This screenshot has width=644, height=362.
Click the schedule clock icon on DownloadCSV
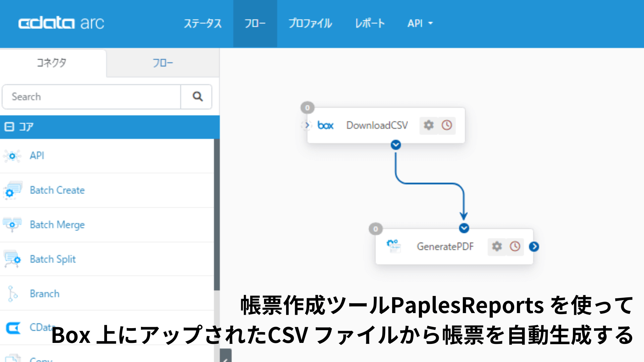(446, 125)
